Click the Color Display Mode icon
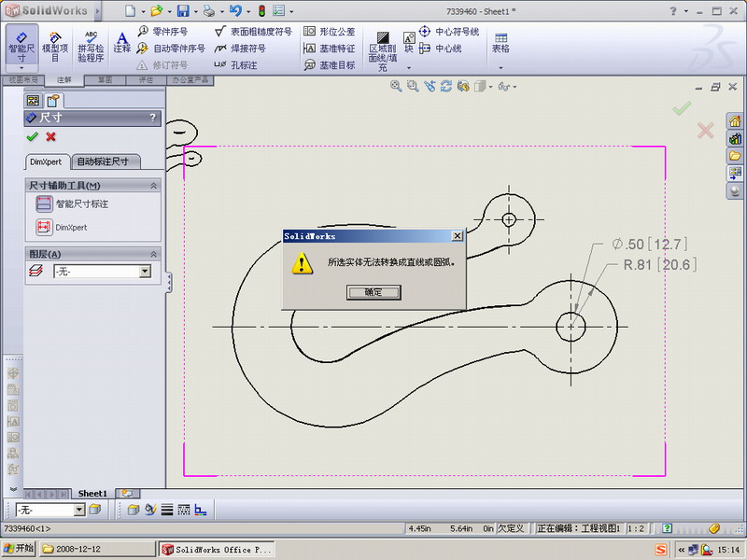This screenshot has width=747, height=560. tap(201, 510)
